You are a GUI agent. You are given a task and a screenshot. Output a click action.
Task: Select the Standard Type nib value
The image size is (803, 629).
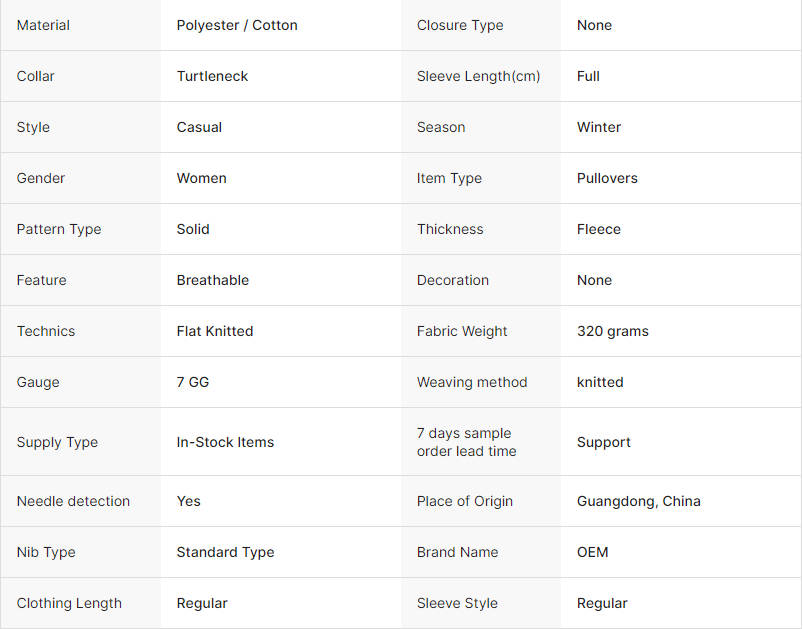(225, 552)
